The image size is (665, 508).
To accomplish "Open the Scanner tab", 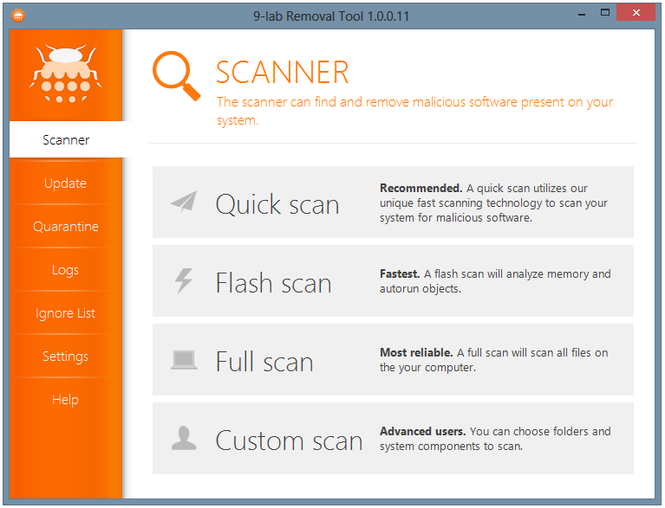I will (66, 140).
